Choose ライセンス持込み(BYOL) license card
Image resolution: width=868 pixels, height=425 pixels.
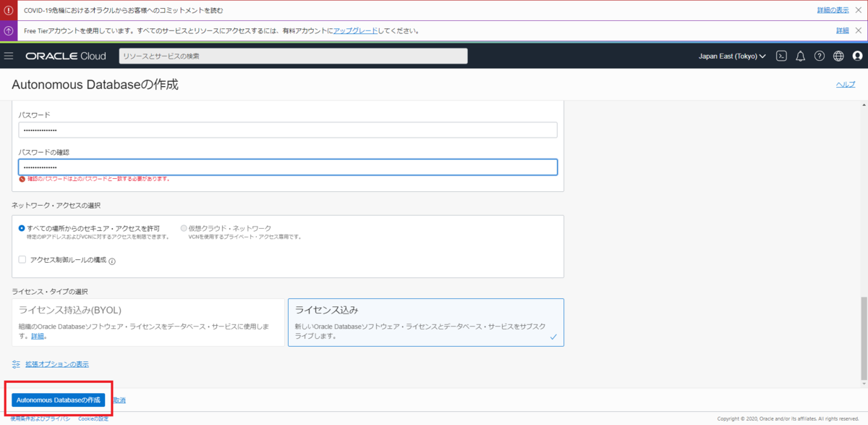(x=148, y=322)
